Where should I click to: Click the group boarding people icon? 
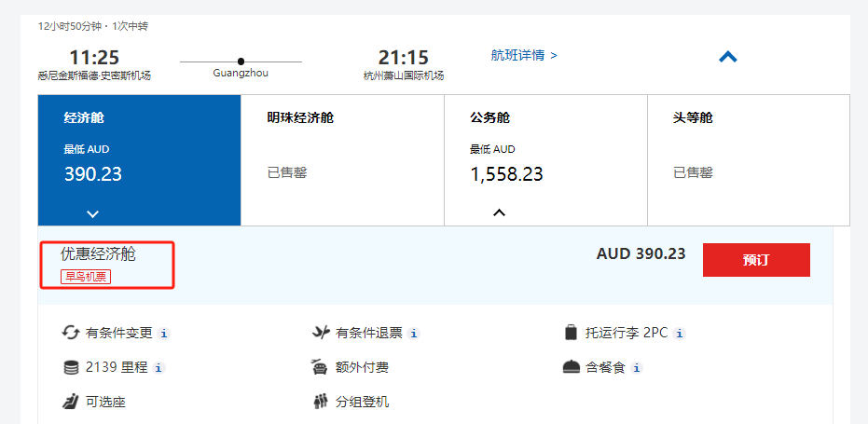coord(320,403)
